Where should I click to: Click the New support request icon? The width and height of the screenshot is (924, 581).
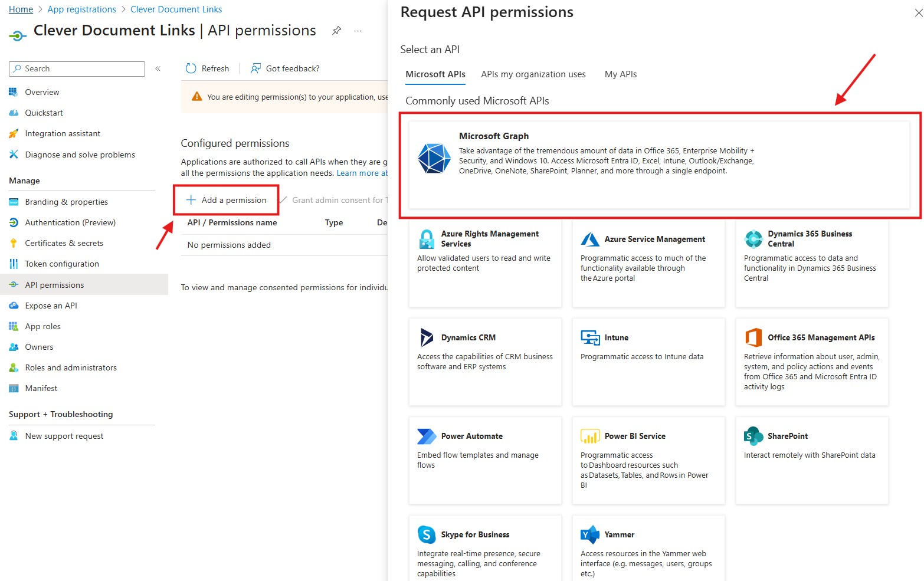14,436
